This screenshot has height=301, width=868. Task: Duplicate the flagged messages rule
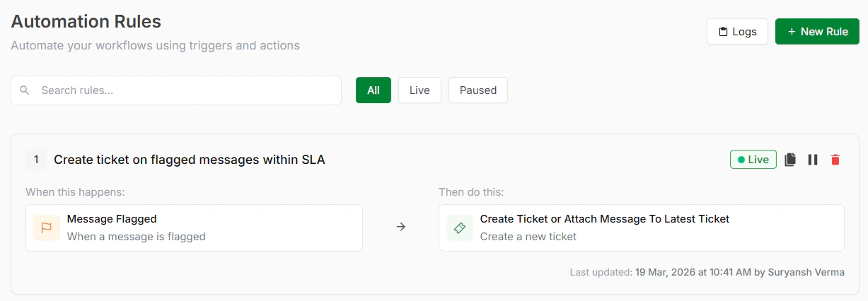pos(790,160)
